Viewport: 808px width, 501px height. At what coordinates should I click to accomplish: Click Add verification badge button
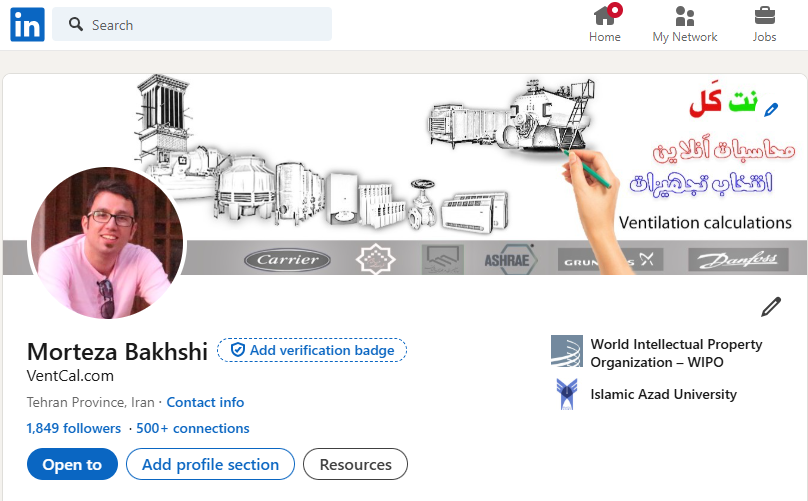click(312, 350)
